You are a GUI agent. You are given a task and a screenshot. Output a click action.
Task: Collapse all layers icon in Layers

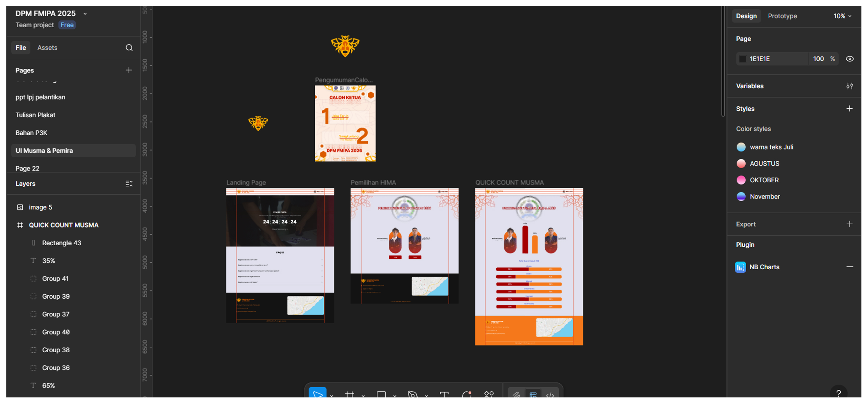tap(129, 183)
